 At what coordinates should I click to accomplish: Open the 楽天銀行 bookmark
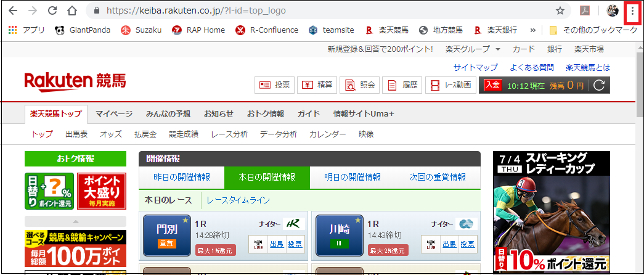pyautogui.click(x=495, y=30)
